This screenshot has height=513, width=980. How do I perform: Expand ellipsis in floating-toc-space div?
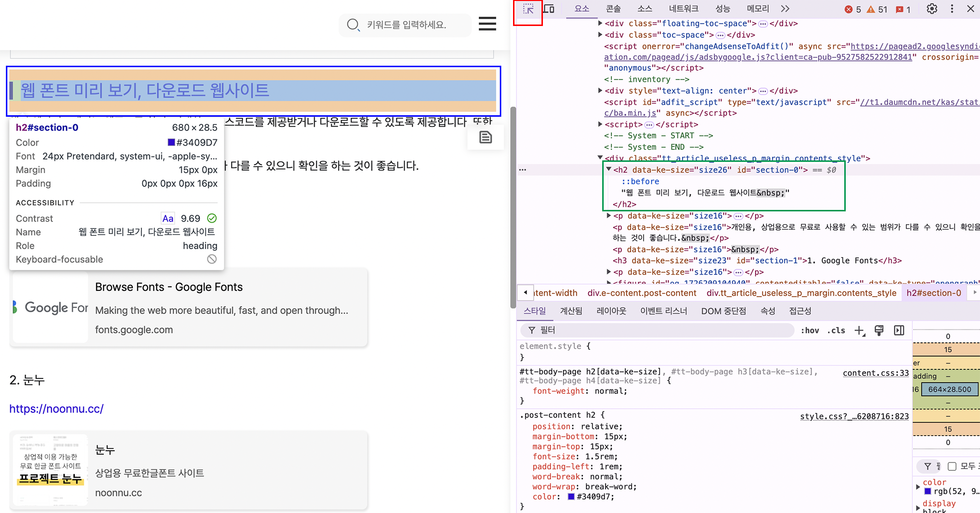pyautogui.click(x=763, y=24)
